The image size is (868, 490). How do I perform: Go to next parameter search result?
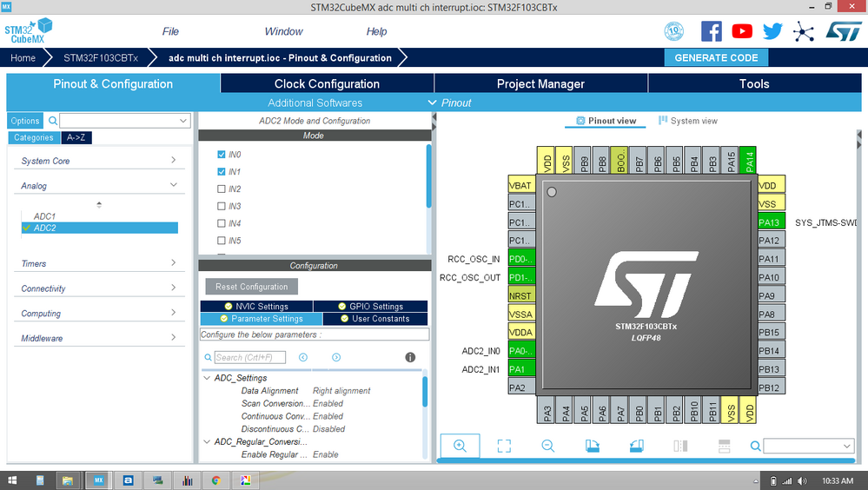(336, 357)
